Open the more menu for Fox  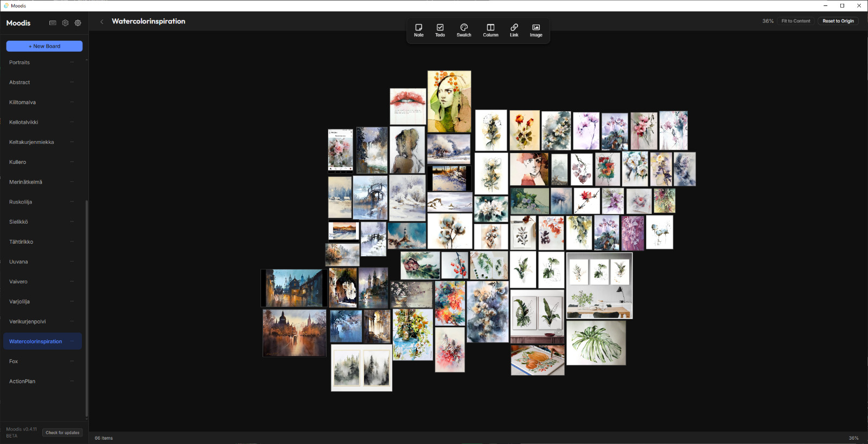[x=72, y=361]
